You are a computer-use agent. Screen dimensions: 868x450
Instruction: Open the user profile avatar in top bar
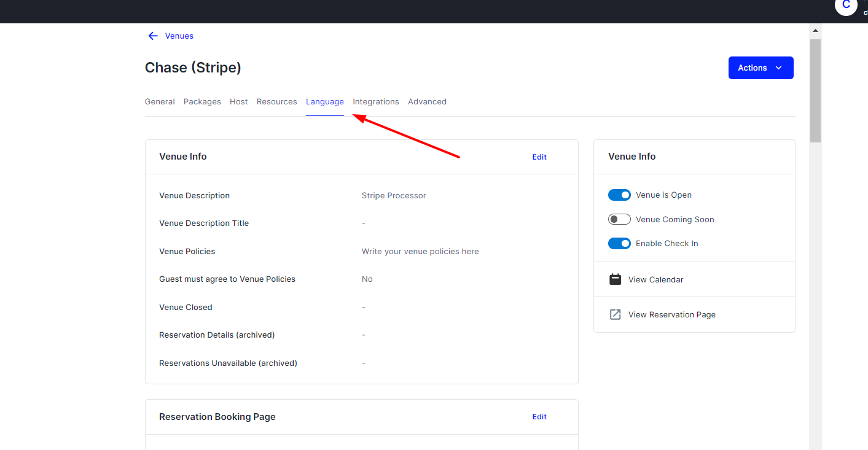(x=846, y=7)
